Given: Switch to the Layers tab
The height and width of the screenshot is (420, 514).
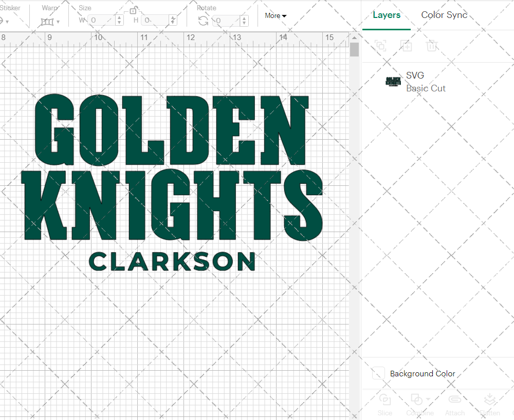Looking at the screenshot, I should tap(387, 15).
